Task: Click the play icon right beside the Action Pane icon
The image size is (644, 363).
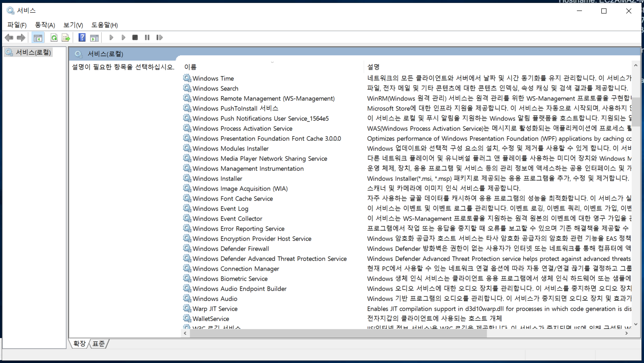Action: pyautogui.click(x=111, y=38)
